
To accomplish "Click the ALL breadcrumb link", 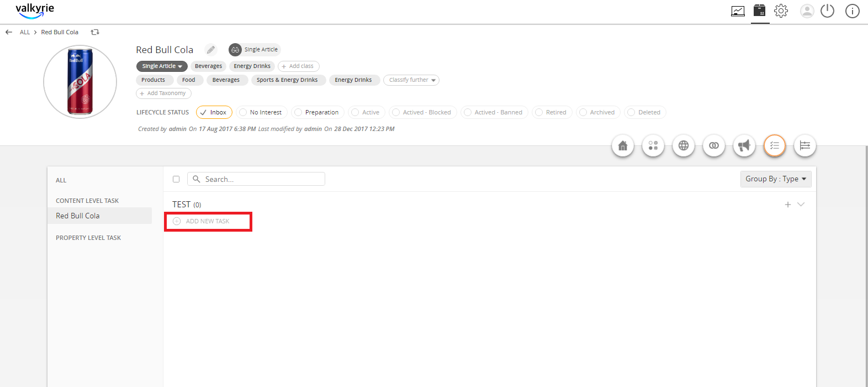I will click(x=25, y=32).
